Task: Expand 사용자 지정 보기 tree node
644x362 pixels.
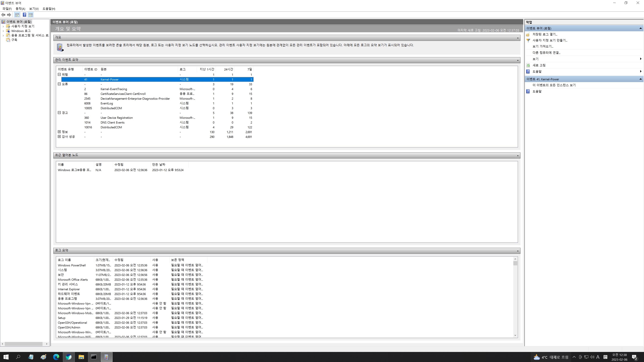Action: point(3,26)
